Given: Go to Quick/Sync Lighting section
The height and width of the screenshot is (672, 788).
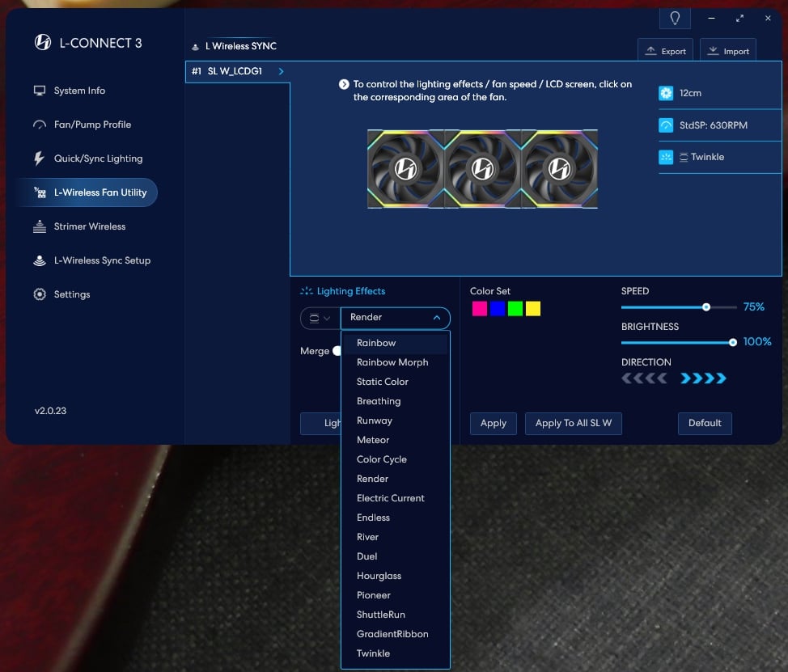Looking at the screenshot, I should [97, 158].
